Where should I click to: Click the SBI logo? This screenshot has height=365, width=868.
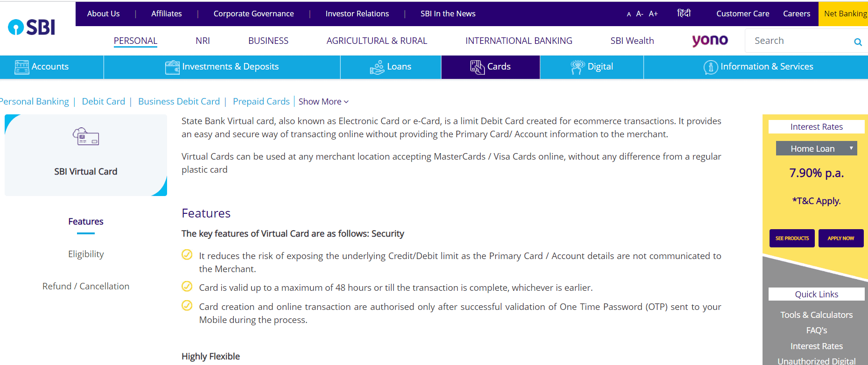point(31,27)
